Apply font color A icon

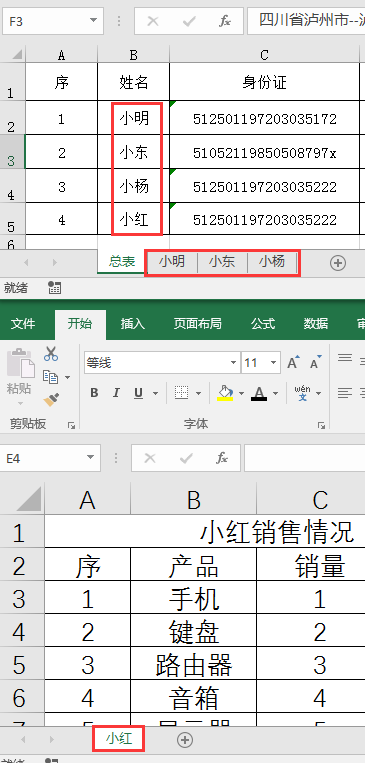(259, 393)
